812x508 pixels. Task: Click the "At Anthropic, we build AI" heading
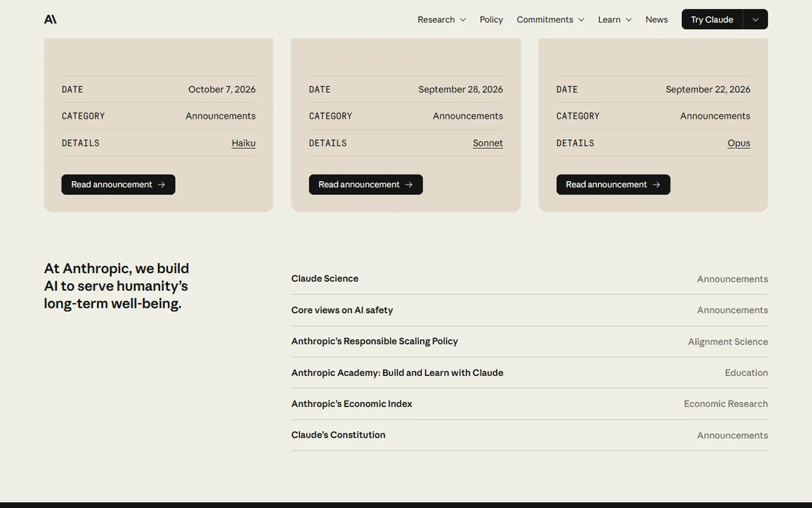tap(117, 286)
